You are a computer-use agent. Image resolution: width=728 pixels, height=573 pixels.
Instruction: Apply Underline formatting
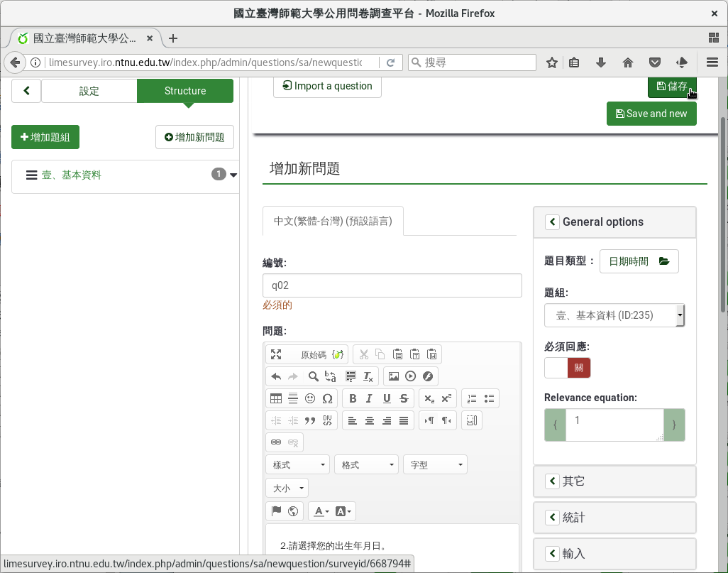click(x=387, y=398)
